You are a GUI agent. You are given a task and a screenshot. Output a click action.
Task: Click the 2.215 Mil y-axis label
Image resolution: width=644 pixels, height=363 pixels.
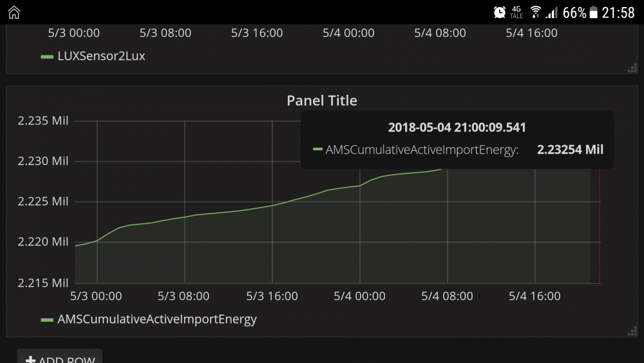pyautogui.click(x=43, y=282)
